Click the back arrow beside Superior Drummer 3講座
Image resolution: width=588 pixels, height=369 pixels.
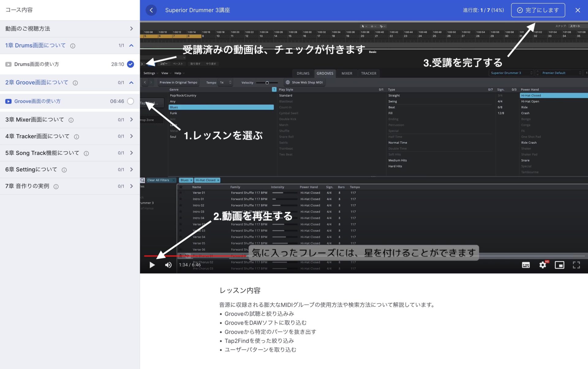pyautogui.click(x=151, y=10)
